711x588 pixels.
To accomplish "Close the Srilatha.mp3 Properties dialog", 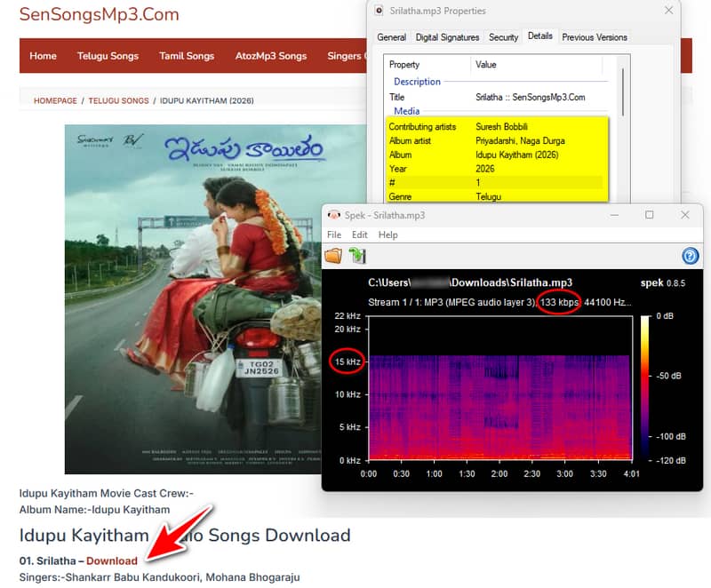I will tap(668, 10).
